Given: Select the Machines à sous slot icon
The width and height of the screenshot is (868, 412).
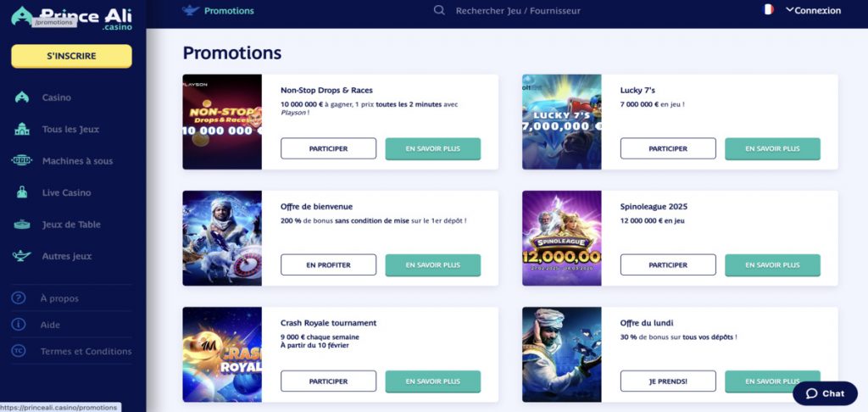Looking at the screenshot, I should (x=22, y=161).
